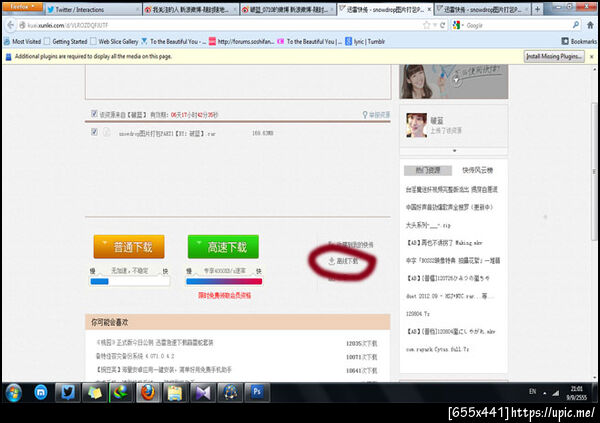Open the Getting Started bookmark
The image size is (600, 423).
tap(65, 41)
